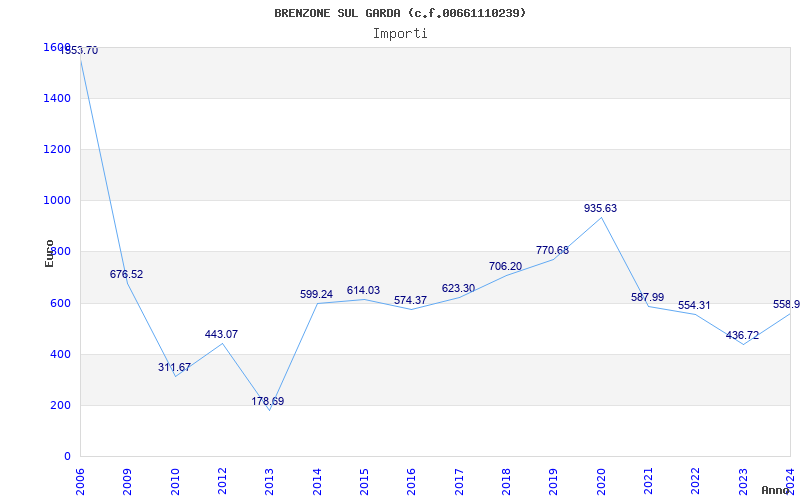This screenshot has height=500, width=800.
Task: Click the year 2015 axis label
Action: (x=364, y=482)
